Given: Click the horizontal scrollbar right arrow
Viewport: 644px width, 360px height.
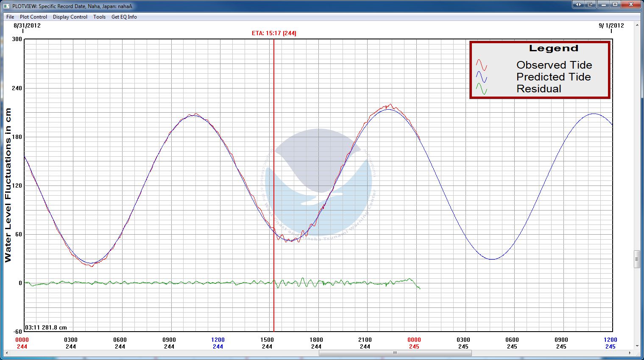Looking at the screenshot, I should [630, 353].
